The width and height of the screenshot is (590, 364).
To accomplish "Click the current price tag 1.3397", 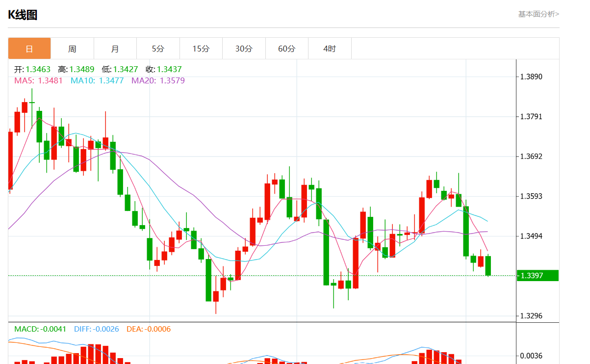I will pos(538,276).
